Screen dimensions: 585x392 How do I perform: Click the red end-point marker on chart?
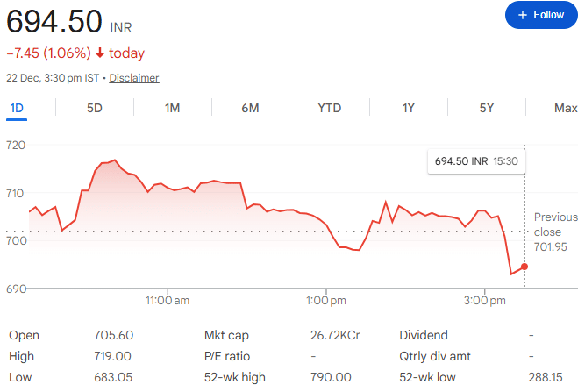524,267
